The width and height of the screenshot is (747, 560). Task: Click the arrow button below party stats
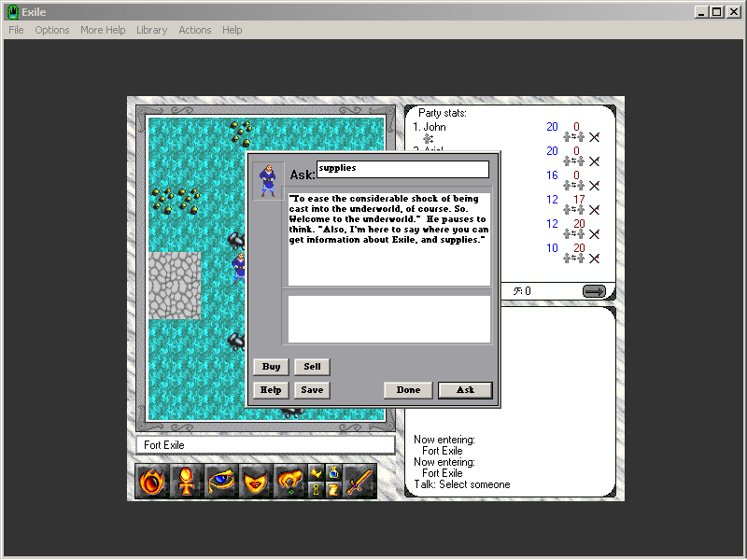pyautogui.click(x=594, y=291)
